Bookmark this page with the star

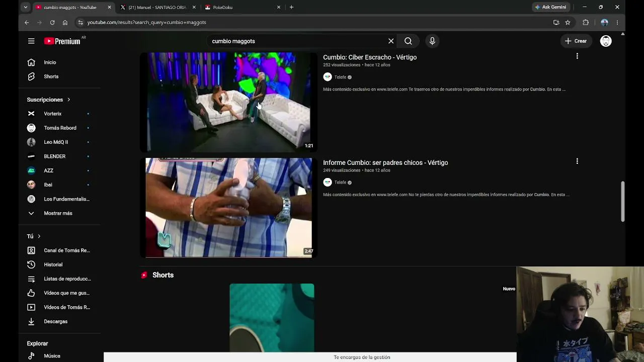point(568,23)
